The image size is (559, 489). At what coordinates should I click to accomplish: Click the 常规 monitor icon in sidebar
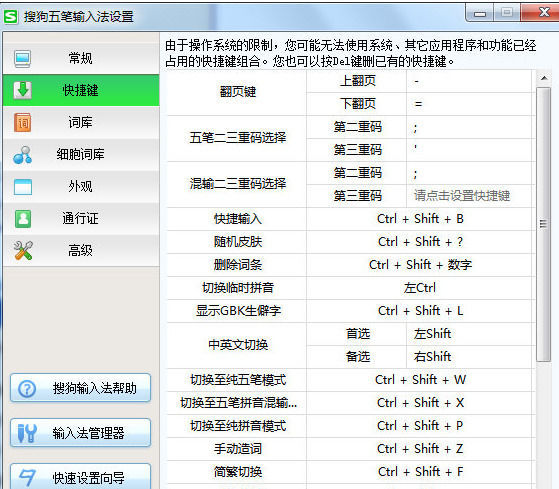point(22,59)
